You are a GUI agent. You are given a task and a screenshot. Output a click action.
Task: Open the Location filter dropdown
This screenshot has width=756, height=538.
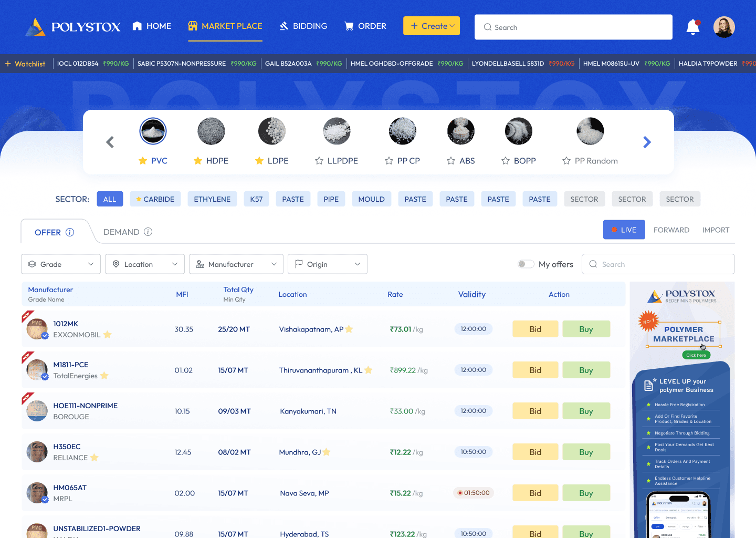click(145, 264)
